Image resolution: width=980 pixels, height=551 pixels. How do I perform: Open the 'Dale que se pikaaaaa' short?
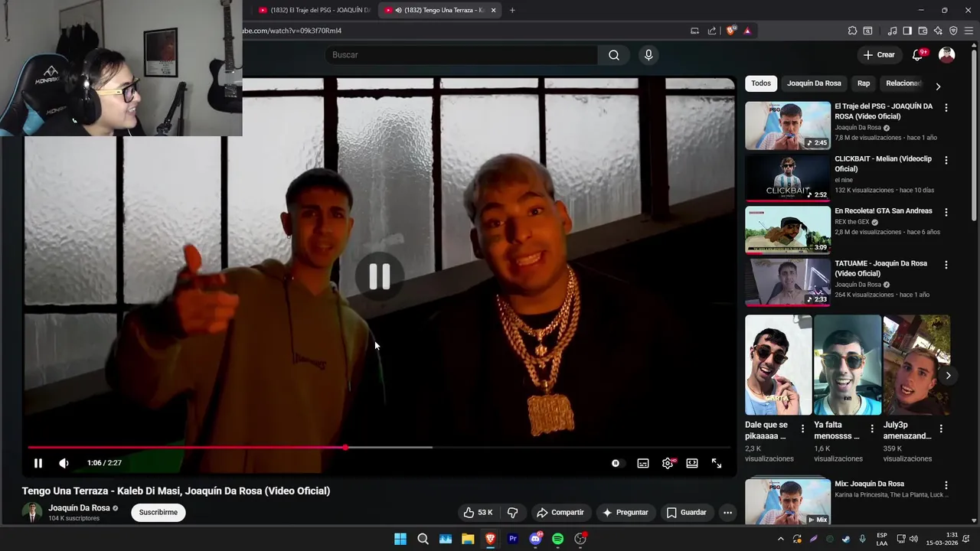778,365
